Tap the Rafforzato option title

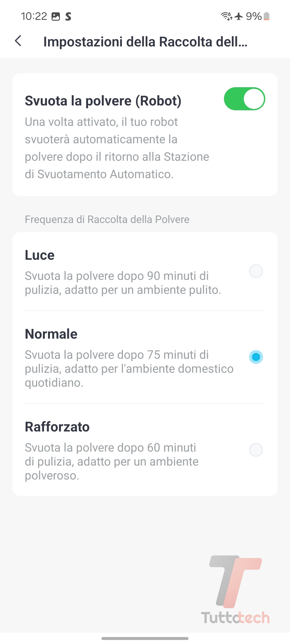57,427
